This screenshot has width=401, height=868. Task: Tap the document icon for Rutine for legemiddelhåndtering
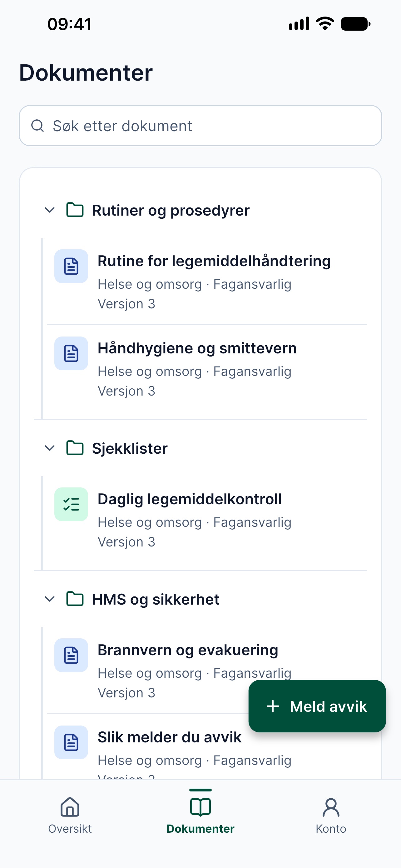tap(71, 266)
